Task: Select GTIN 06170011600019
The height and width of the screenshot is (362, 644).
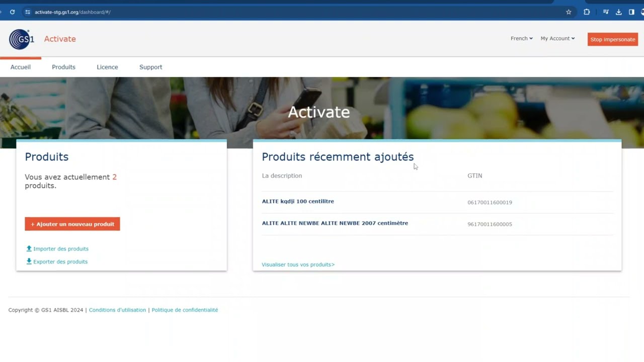Action: pyautogui.click(x=490, y=203)
